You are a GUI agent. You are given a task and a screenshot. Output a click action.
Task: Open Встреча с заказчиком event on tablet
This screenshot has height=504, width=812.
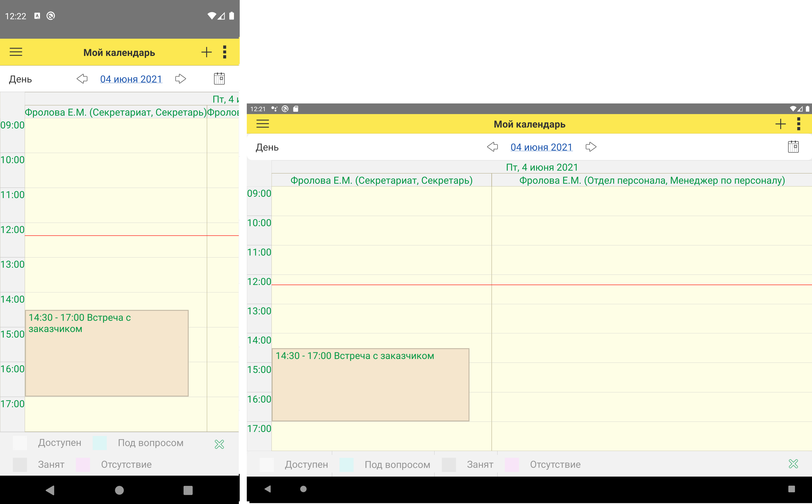coord(370,385)
